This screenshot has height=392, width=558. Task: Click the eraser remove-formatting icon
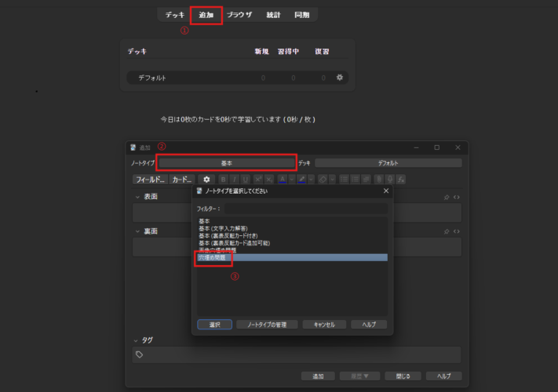click(323, 180)
